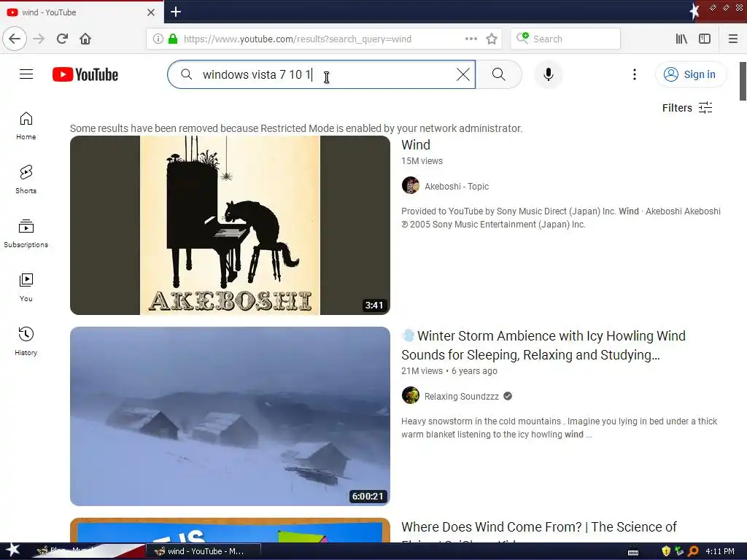This screenshot has height=560, width=747.
Task: Select the 'wind - YouTube' tab
Action: [x=82, y=12]
